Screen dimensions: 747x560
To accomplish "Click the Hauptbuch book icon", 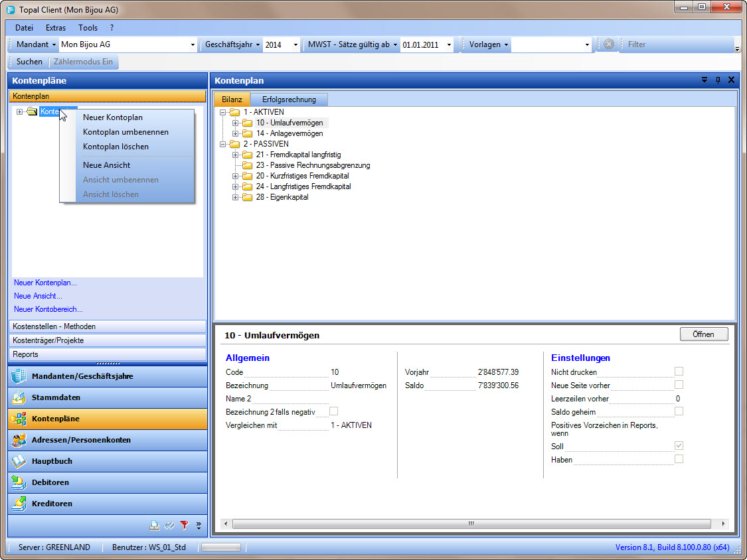I will 19,461.
